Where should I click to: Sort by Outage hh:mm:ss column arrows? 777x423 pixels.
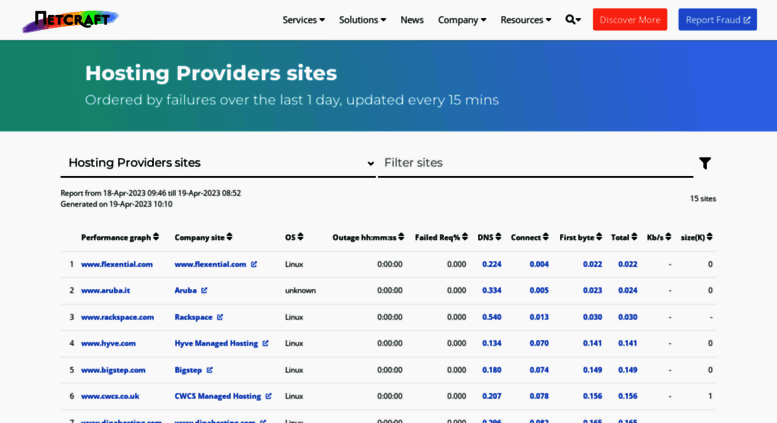click(x=401, y=237)
